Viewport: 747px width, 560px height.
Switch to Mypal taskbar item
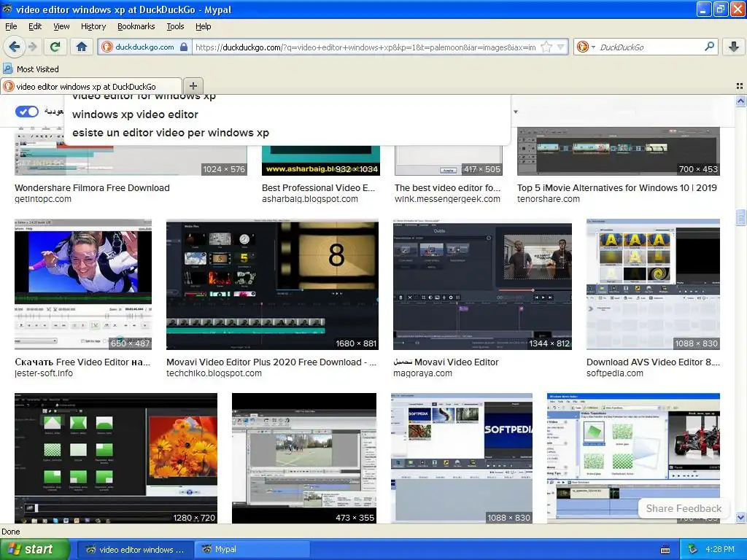[x=252, y=550]
